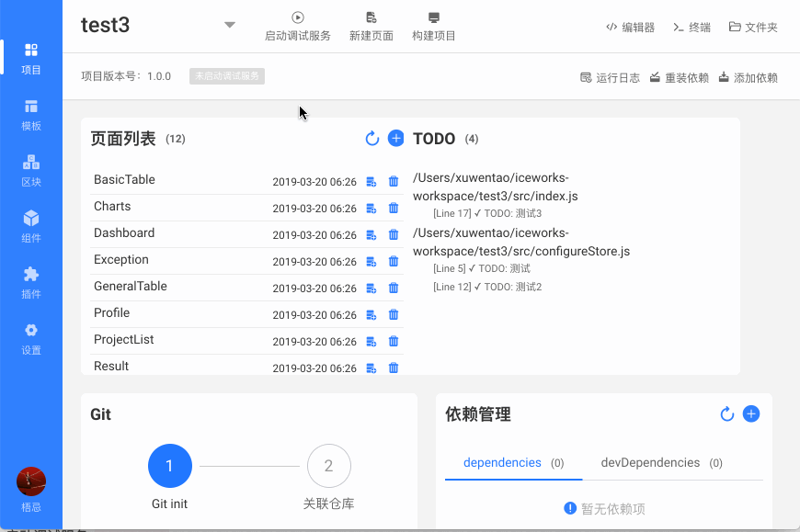Delete the GeneralTable page
Image resolution: width=800 pixels, height=532 pixels.
[394, 288]
